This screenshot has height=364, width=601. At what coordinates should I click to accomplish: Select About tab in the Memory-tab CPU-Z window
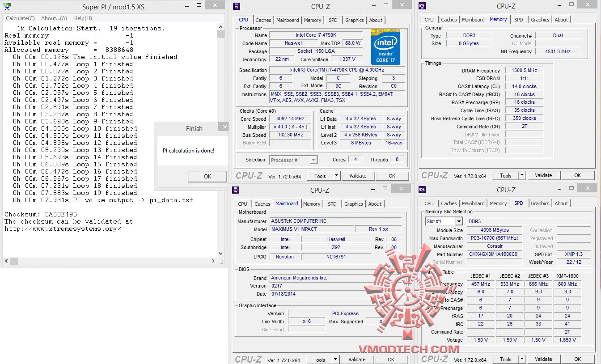[x=562, y=20]
